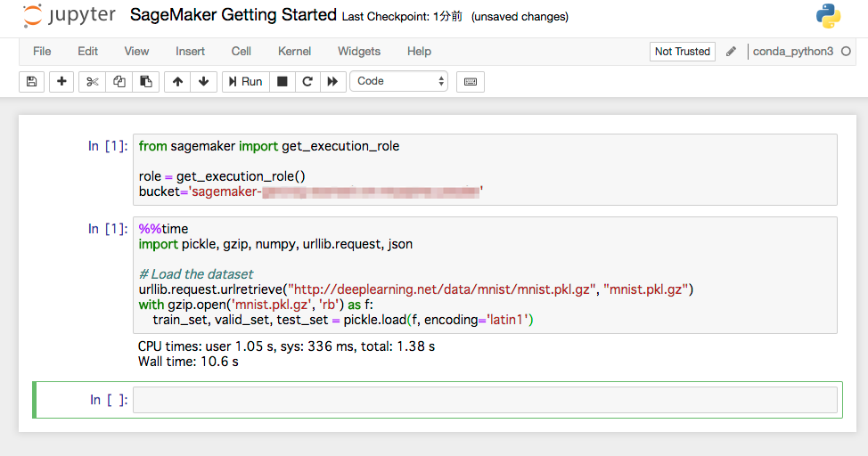Open the Cell menu
The image size is (868, 456).
[x=241, y=52]
